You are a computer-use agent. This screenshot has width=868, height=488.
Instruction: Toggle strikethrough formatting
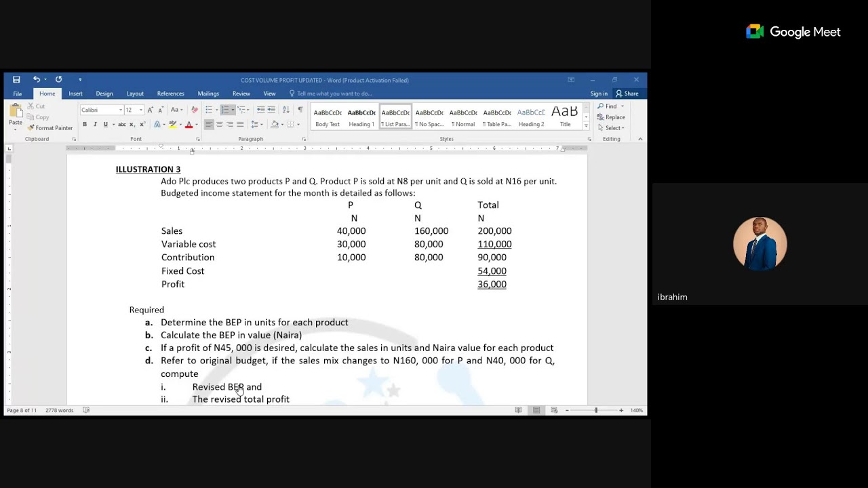[x=121, y=125]
